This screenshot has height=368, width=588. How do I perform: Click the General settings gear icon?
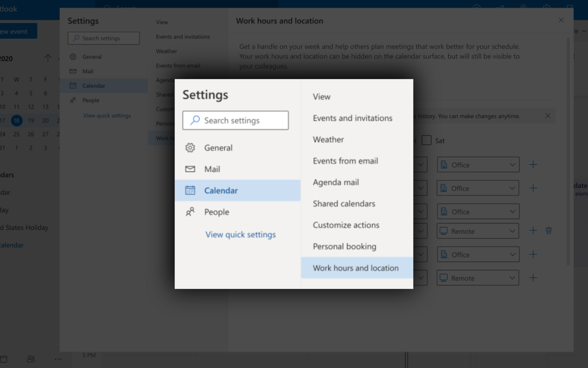(190, 147)
